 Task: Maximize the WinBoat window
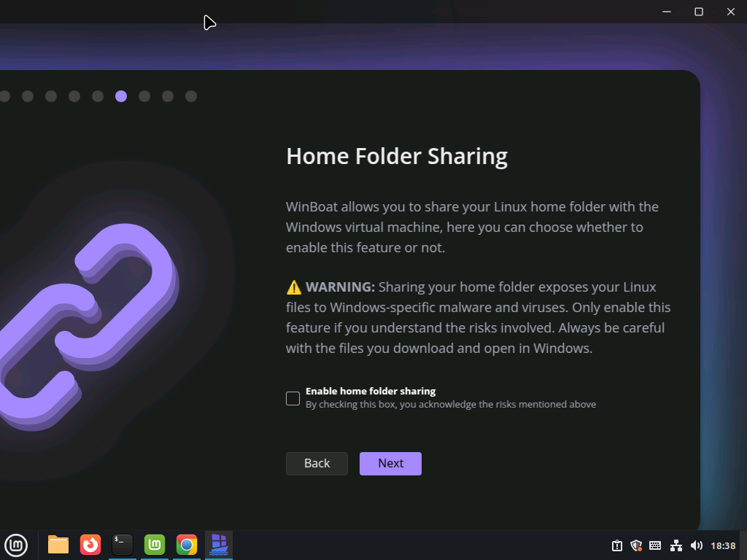699,12
